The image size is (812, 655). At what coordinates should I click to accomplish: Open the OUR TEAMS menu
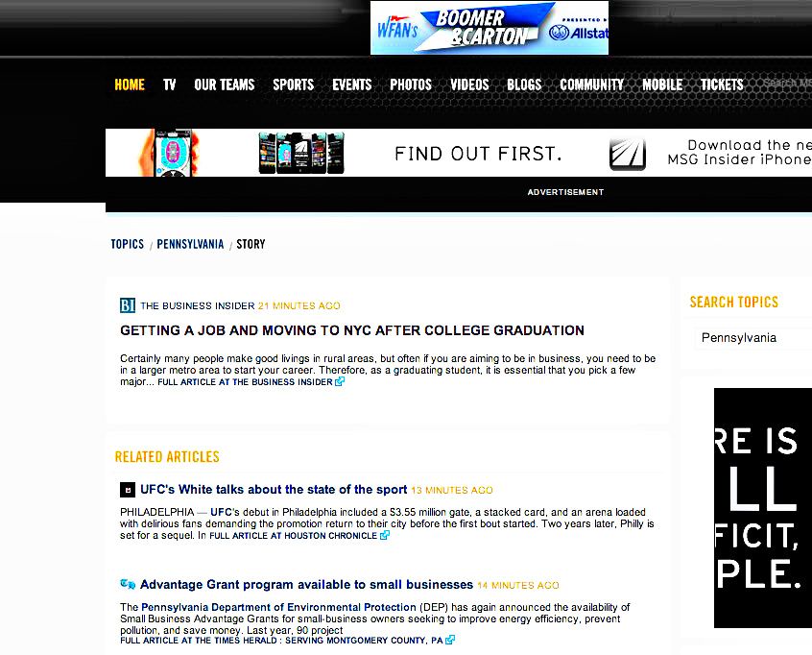[225, 85]
